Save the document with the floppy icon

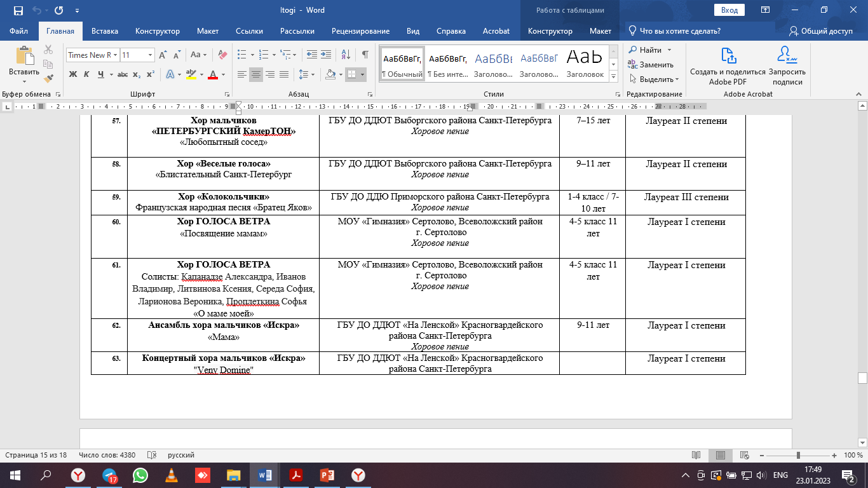[x=18, y=10]
